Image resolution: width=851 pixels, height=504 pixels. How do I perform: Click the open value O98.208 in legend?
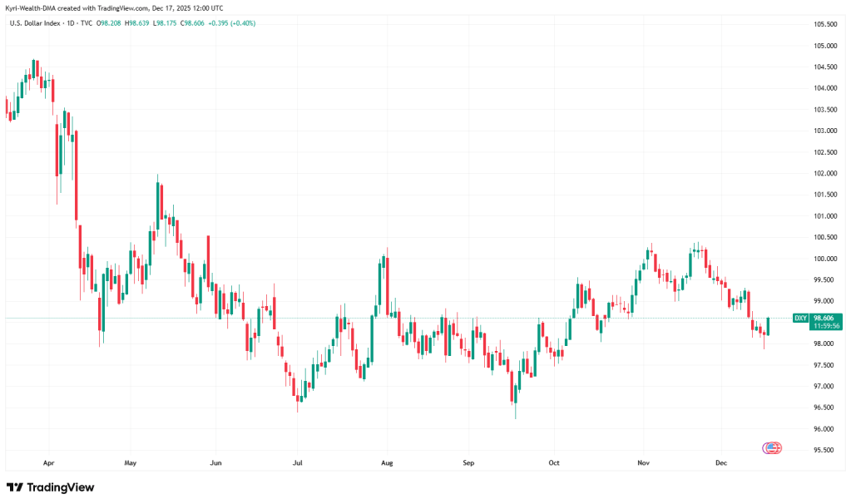pos(110,22)
